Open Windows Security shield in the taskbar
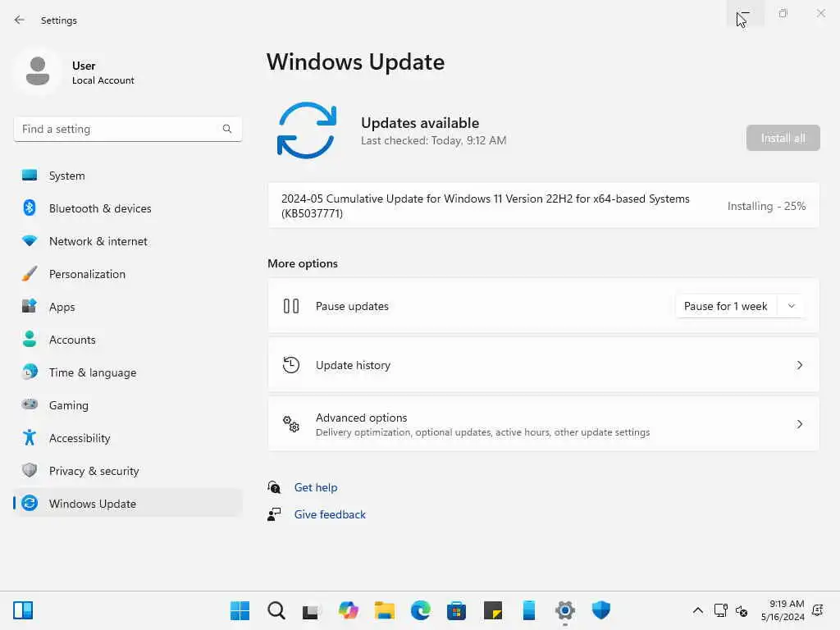The image size is (840, 630). (601, 610)
